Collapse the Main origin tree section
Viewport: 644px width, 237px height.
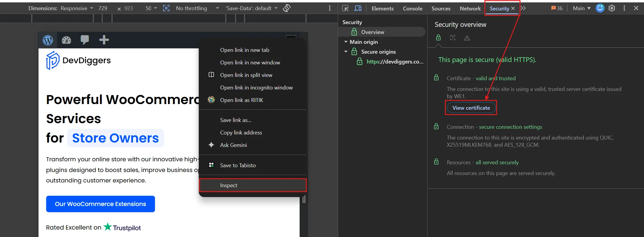point(346,42)
